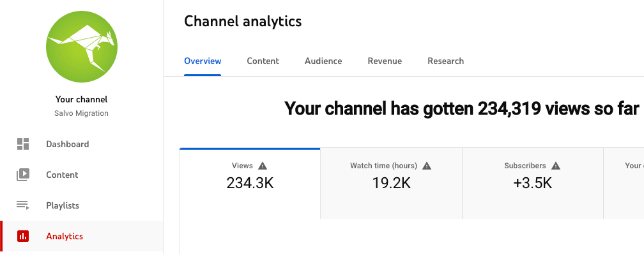Open the Revenue tab

tap(385, 61)
